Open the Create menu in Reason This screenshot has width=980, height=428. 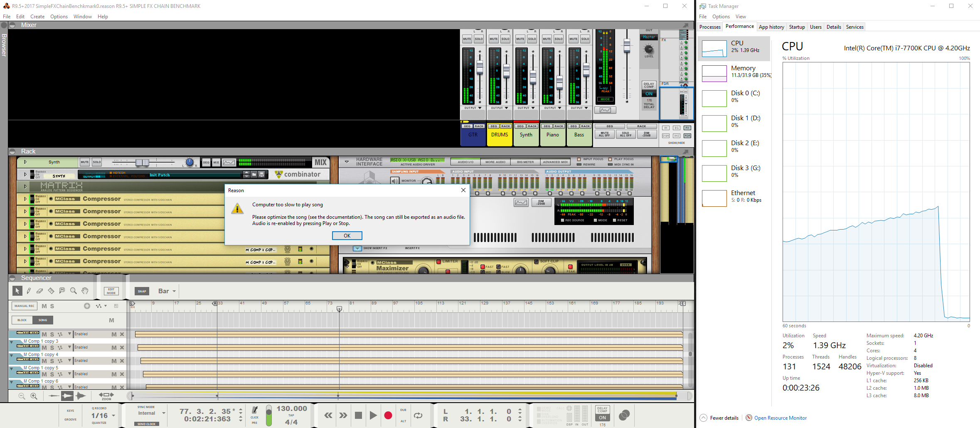tap(37, 17)
